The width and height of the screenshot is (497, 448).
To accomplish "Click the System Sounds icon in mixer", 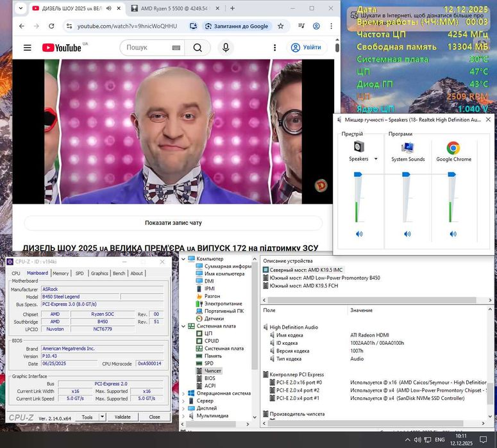I will pos(407,147).
